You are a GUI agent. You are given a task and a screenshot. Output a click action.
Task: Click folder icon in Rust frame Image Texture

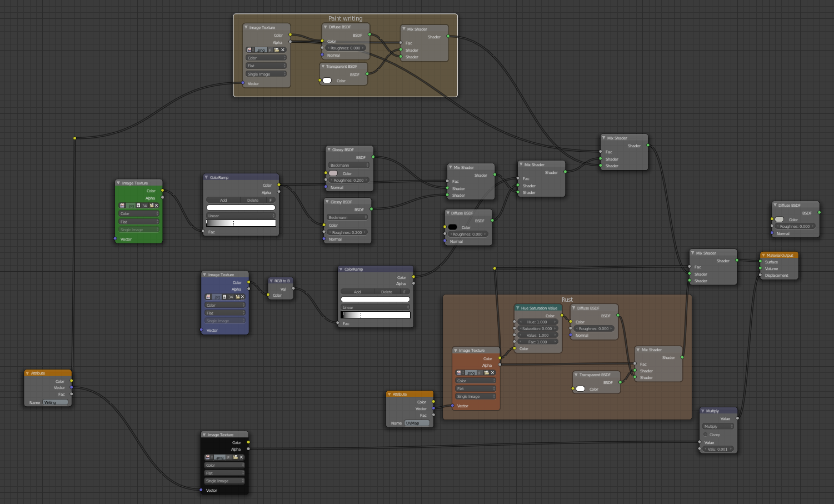[486, 373]
